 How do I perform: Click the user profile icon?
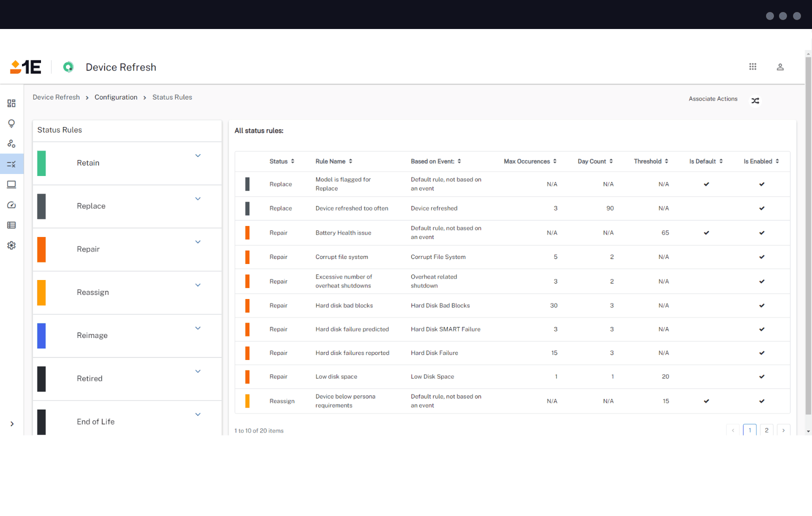780,66
